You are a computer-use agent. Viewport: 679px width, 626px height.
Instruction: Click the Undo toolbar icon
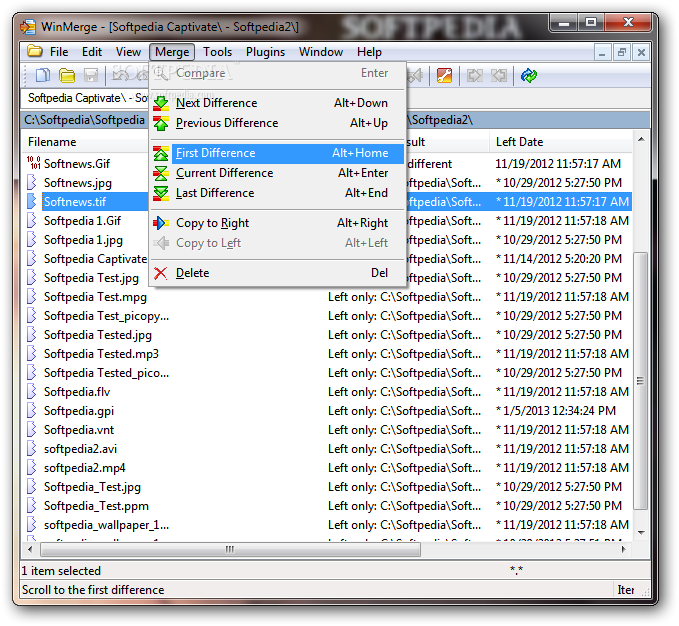(x=120, y=75)
